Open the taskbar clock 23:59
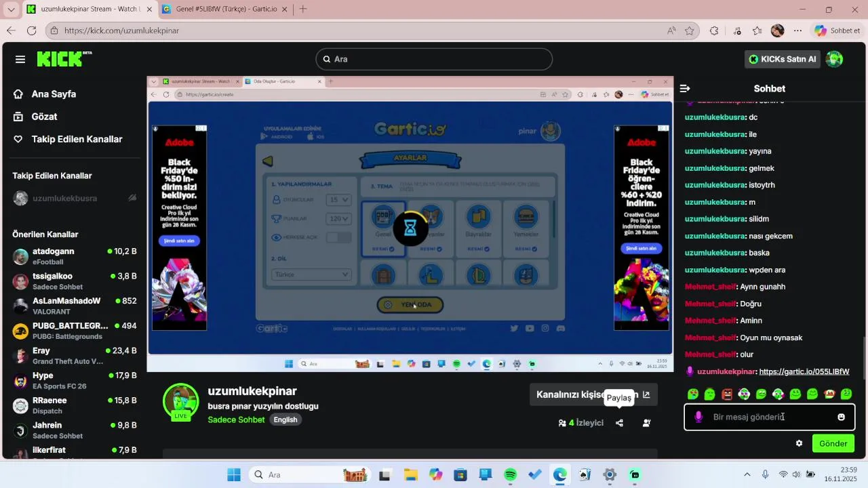Image resolution: width=868 pixels, height=488 pixels. coord(840,474)
